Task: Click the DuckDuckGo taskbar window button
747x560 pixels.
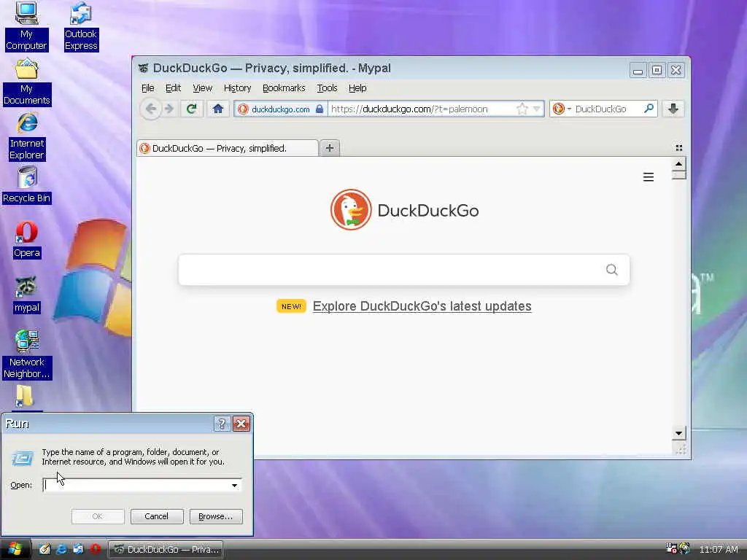Action: pyautogui.click(x=166, y=550)
